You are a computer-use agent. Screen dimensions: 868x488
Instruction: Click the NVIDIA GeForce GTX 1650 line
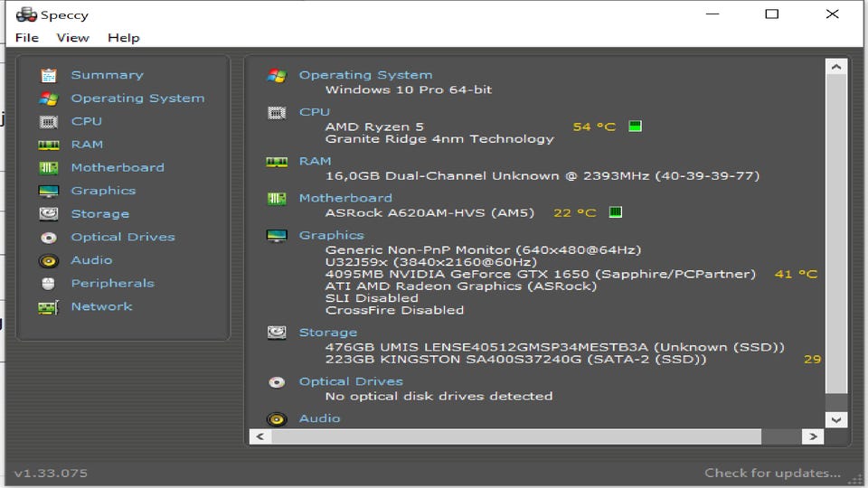[x=541, y=274]
